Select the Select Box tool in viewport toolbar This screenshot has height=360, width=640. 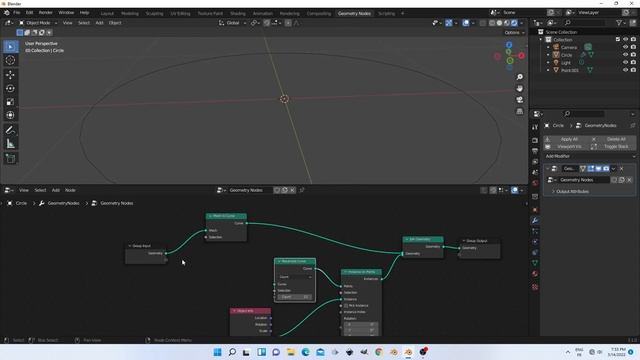point(10,47)
